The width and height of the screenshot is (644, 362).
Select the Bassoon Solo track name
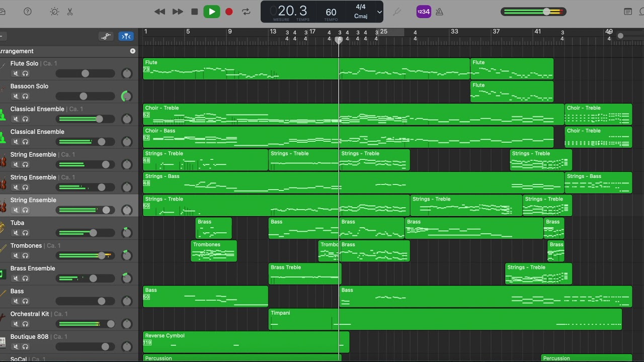coord(29,86)
